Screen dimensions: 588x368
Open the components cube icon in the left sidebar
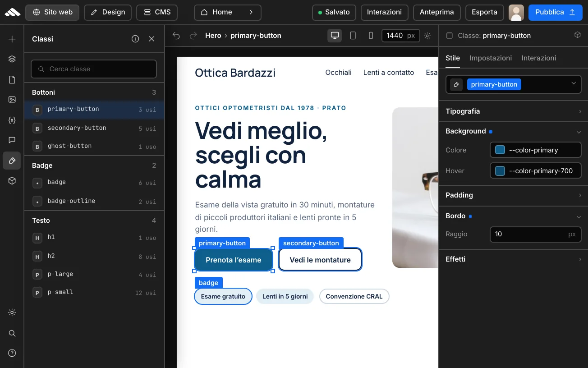(12, 181)
